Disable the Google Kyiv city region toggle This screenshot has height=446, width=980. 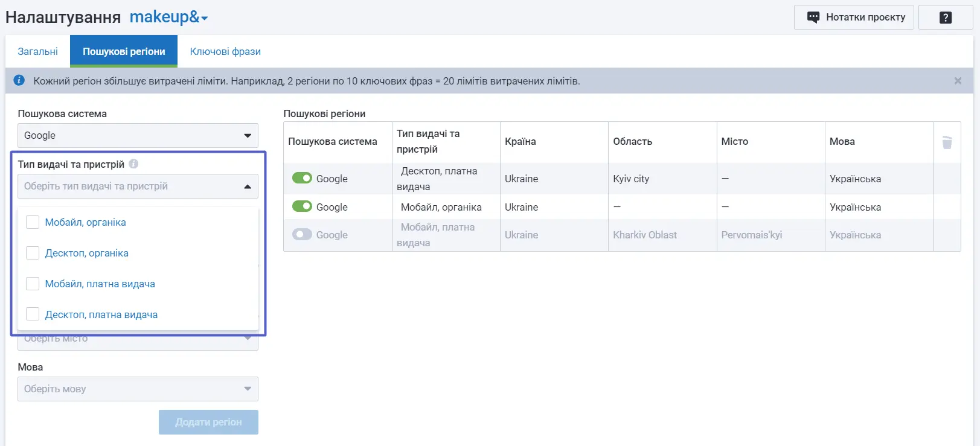point(302,178)
